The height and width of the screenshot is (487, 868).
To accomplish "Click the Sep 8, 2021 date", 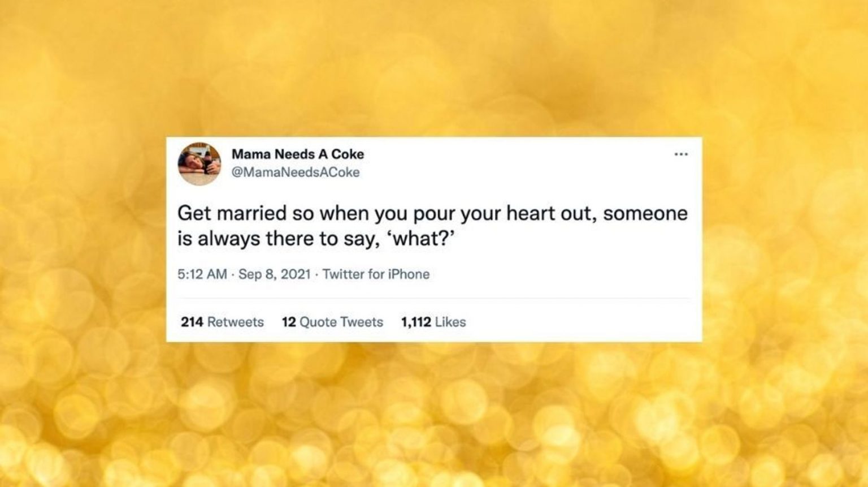I will click(274, 274).
